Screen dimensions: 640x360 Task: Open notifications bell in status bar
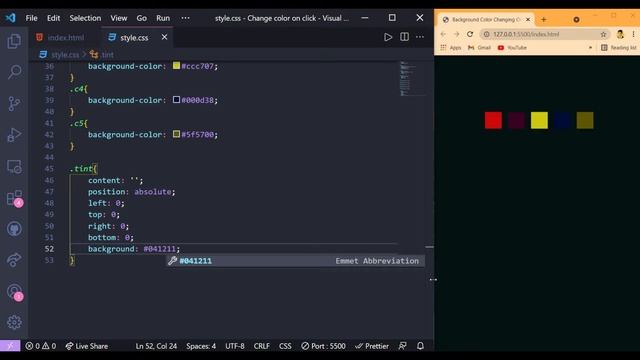[x=420, y=346]
